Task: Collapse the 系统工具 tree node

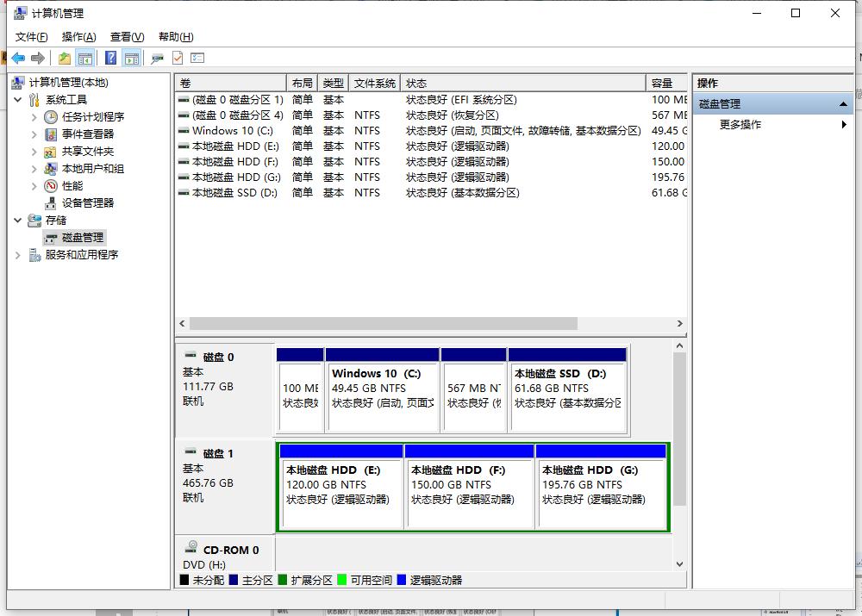Action: (18, 99)
